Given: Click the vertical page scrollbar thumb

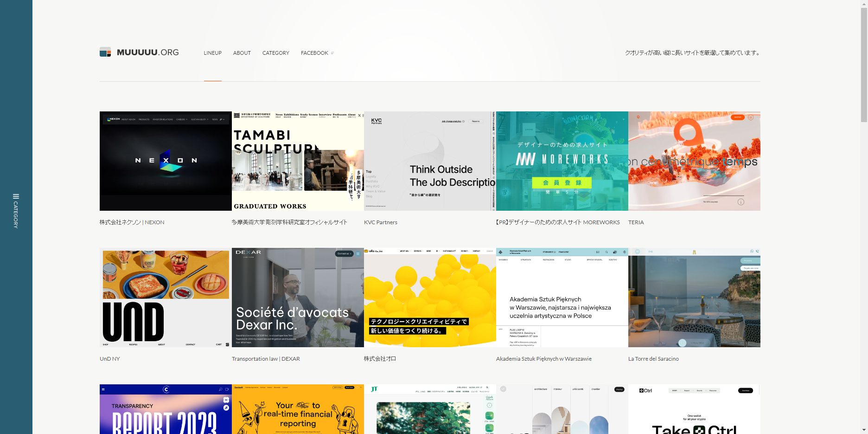Looking at the screenshot, I should [864, 65].
